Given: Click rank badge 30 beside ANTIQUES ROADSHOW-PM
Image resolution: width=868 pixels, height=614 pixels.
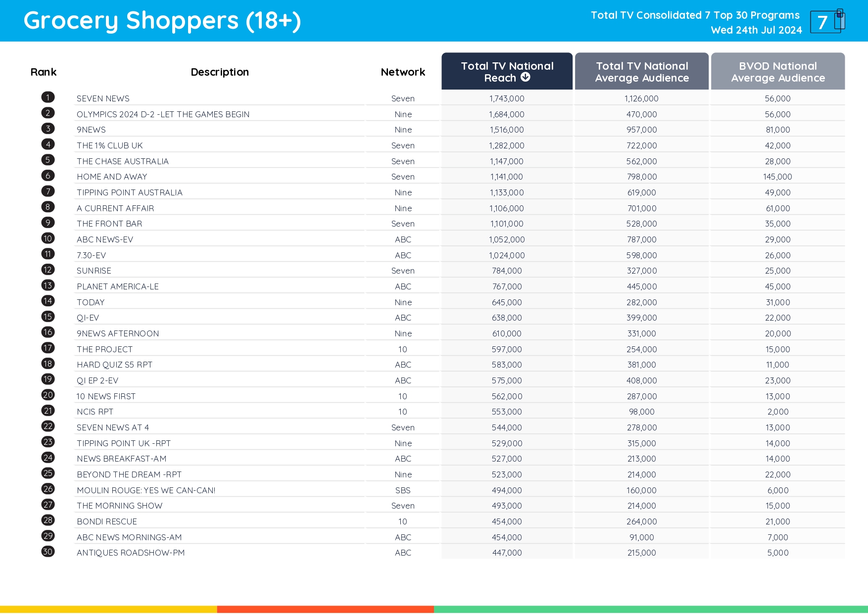Looking at the screenshot, I should click(48, 552).
